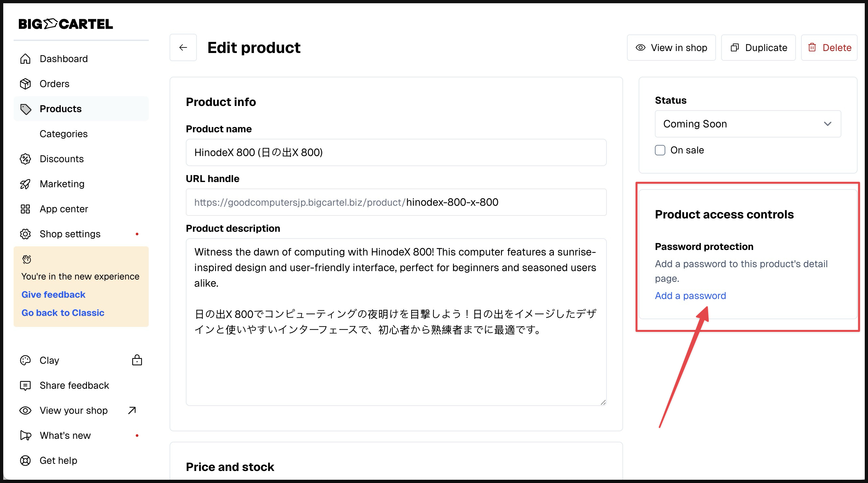Open the Products menu item

tap(61, 109)
